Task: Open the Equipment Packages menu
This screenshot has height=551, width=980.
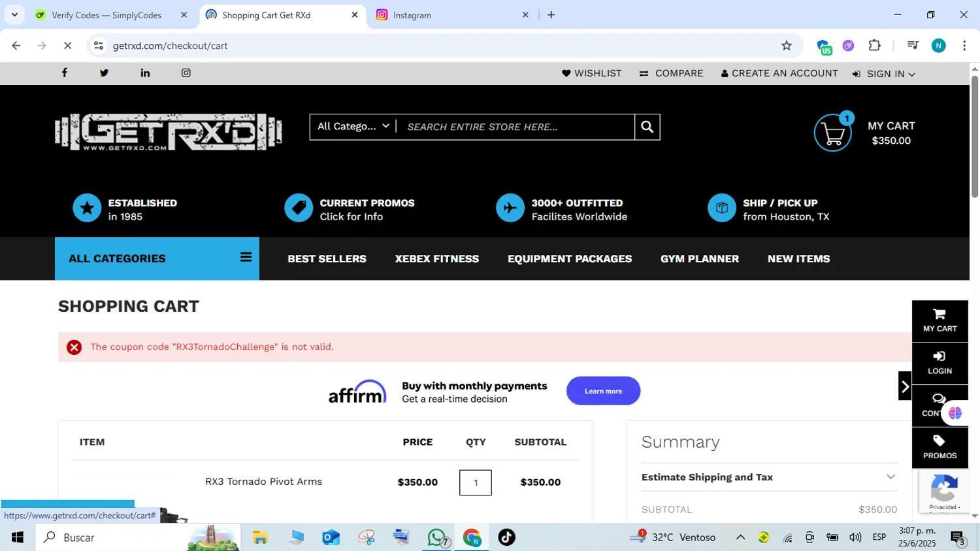Action: coord(570,259)
